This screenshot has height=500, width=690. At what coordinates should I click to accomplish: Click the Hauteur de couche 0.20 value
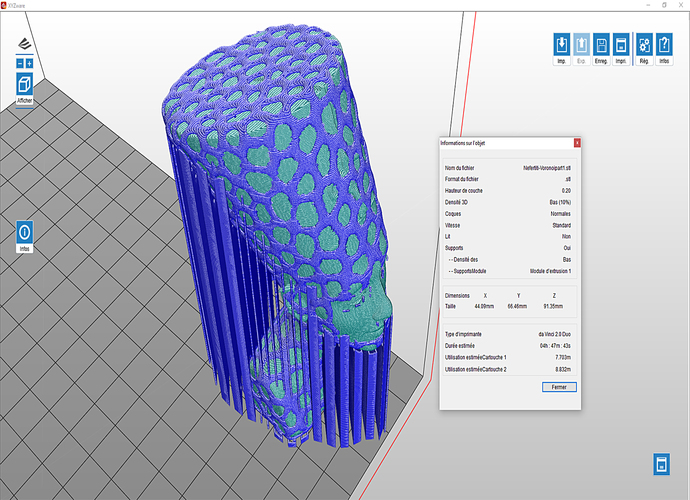point(566,191)
